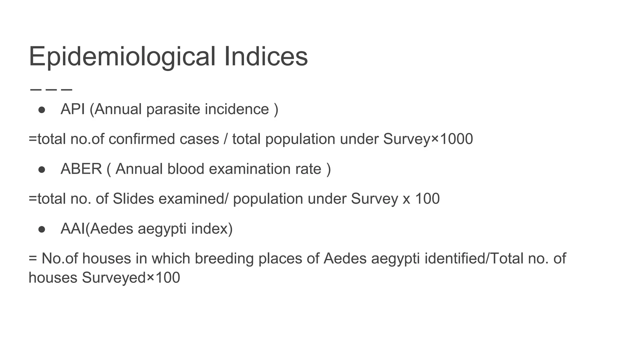This screenshot has width=644, height=362.
Task: Click the bullet dot beside API
Action: 42,110
